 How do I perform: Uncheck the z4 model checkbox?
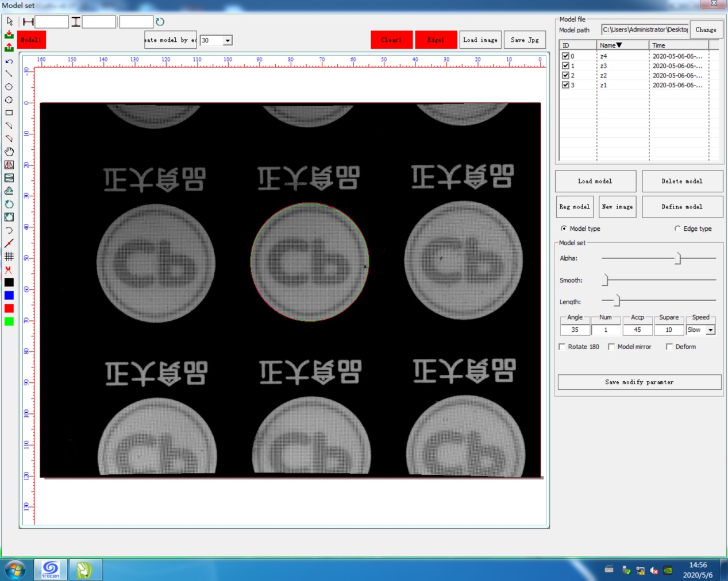click(x=565, y=56)
